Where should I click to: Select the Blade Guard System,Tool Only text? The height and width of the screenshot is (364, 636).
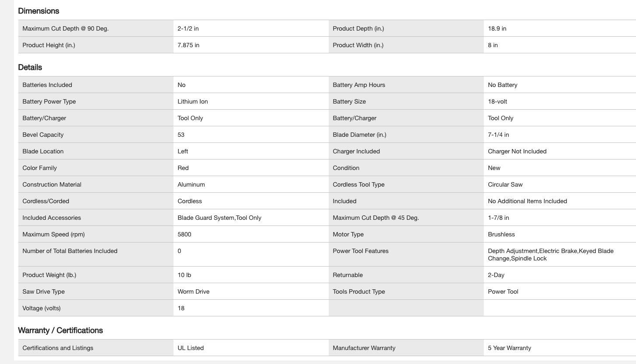click(219, 218)
